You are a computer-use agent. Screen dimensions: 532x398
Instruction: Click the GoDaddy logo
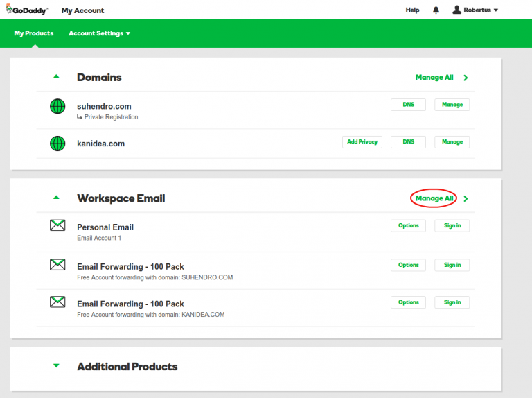[28, 10]
